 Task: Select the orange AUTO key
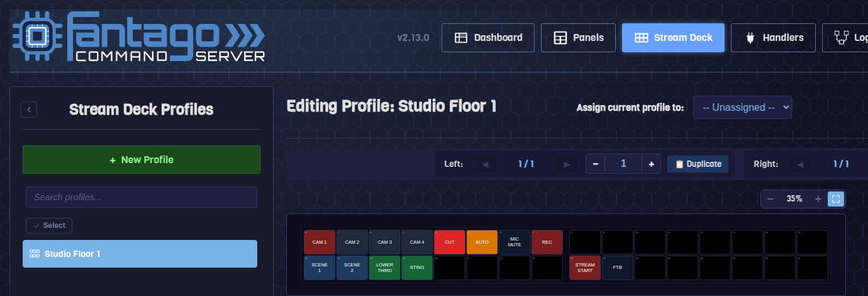click(482, 242)
